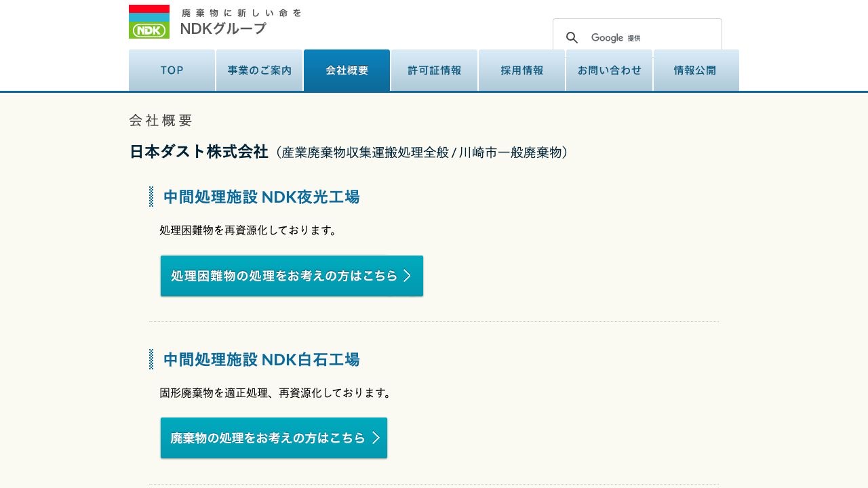
Task: Click heading 中間処理施設 NDK白石工場
Action: pos(261,359)
